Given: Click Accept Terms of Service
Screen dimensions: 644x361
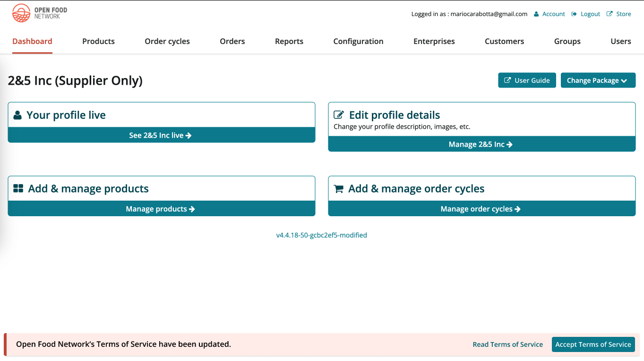Looking at the screenshot, I should coord(593,344).
